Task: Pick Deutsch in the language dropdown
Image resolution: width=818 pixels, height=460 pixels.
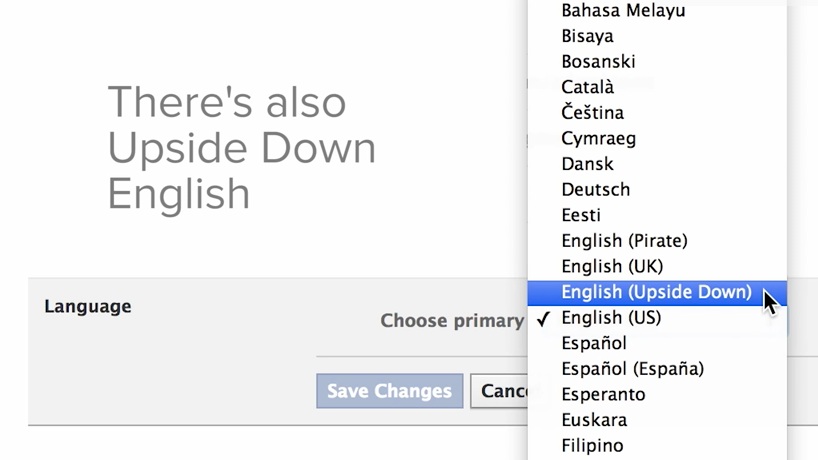Action: pos(595,189)
